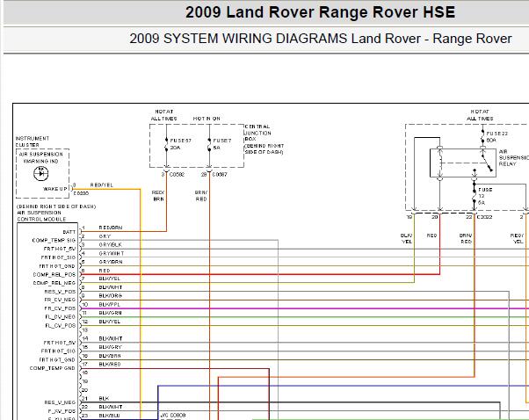Click the 'COMP_TEMP SIG' pin label
Viewport: 529px width, 420px height.
point(54,240)
